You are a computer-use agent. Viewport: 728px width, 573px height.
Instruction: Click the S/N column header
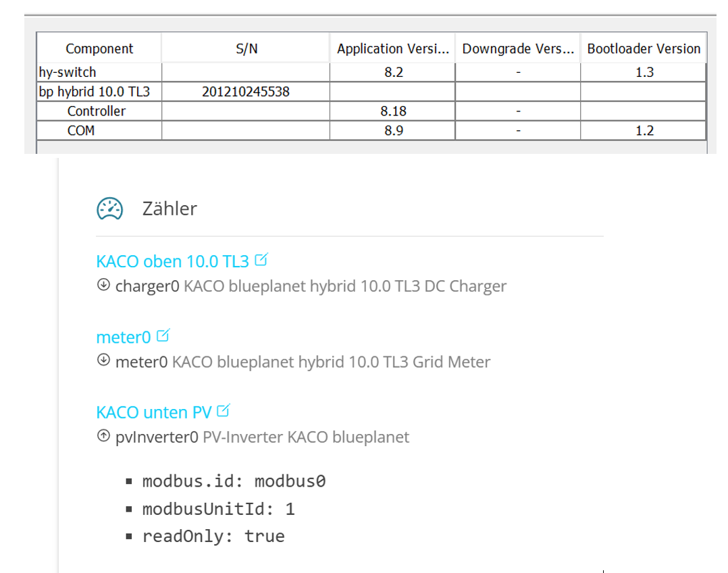pos(246,49)
